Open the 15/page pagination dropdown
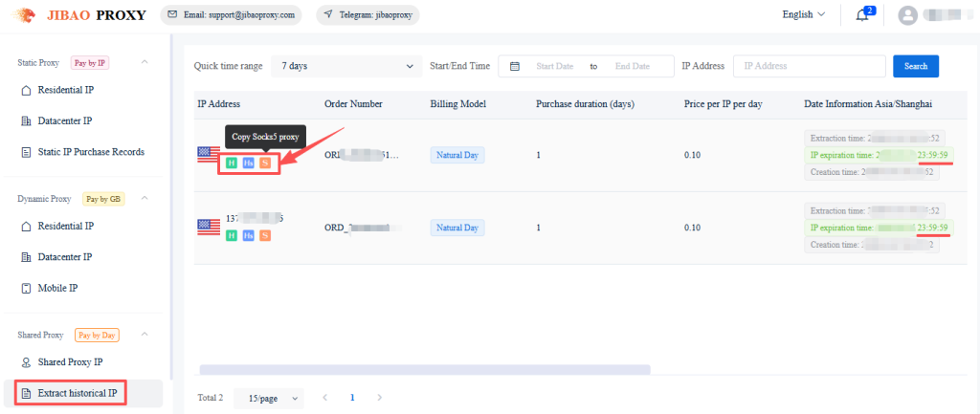 273,397
